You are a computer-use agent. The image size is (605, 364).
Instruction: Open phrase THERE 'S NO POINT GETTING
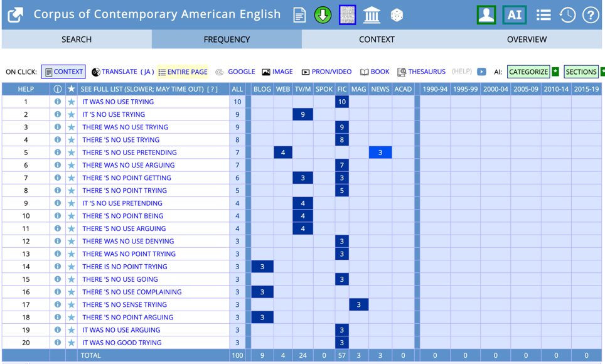click(x=127, y=178)
